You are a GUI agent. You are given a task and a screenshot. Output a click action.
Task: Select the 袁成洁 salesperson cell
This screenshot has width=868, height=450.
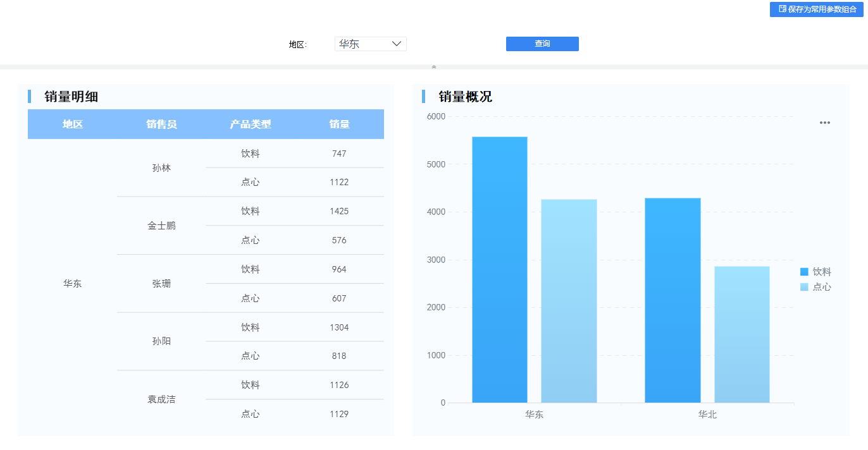click(x=161, y=399)
